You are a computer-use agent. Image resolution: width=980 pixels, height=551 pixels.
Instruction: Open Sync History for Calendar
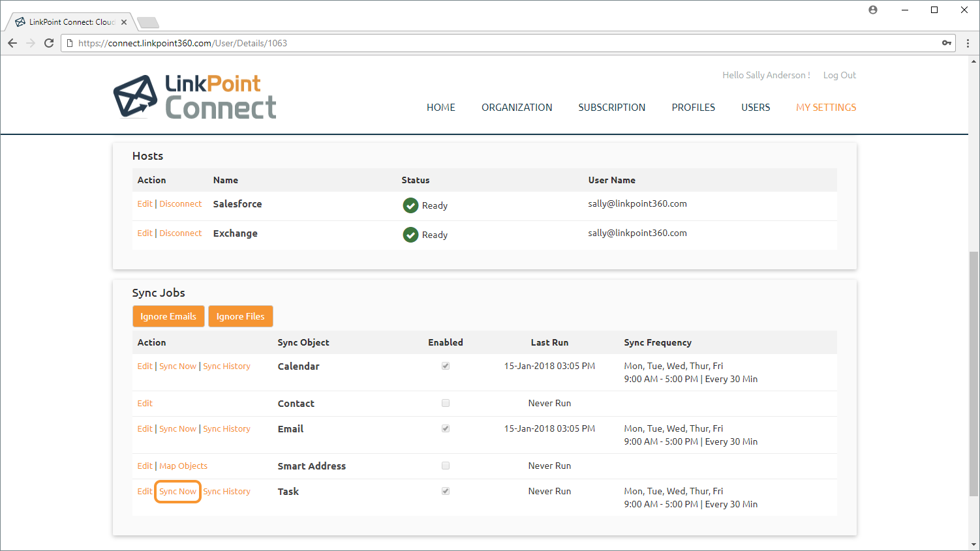226,366
